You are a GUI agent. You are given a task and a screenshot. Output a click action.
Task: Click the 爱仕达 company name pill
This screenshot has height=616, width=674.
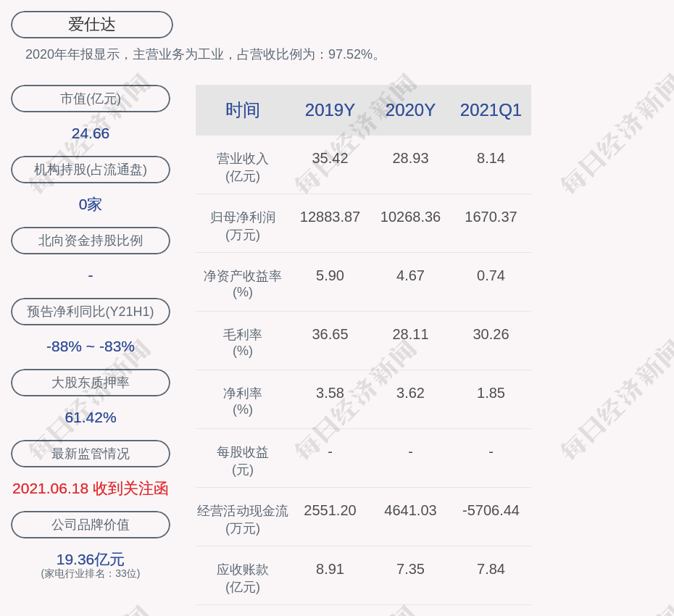92,25
